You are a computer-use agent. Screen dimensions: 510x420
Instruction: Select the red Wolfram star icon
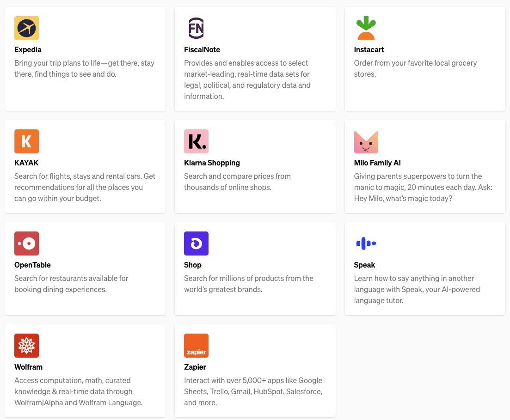(26, 346)
